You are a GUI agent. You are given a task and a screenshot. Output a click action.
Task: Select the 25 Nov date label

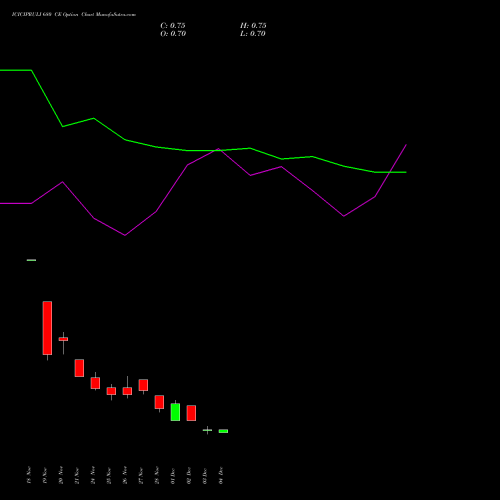pos(109,475)
